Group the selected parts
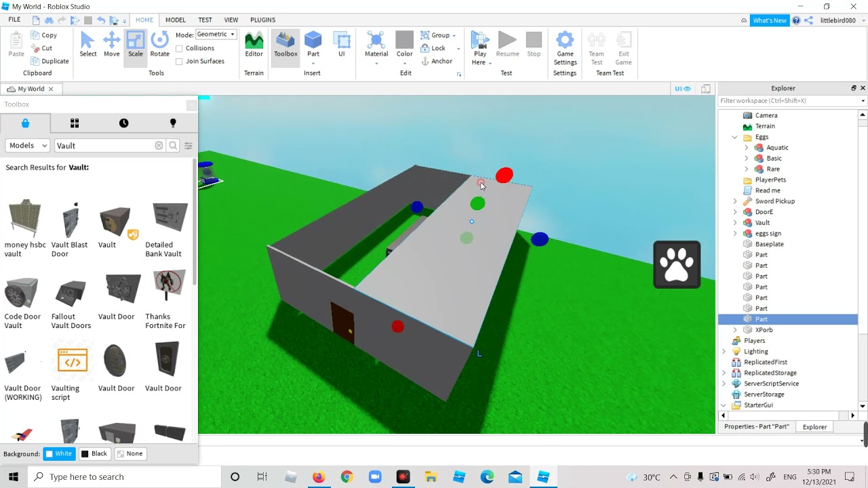868x488 pixels. click(435, 35)
